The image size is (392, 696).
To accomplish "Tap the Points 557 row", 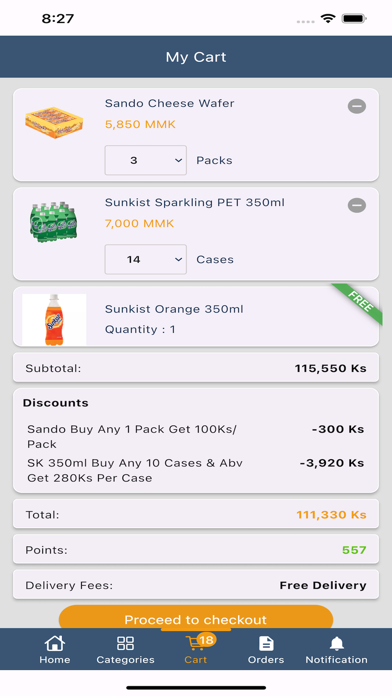I will 196,550.
